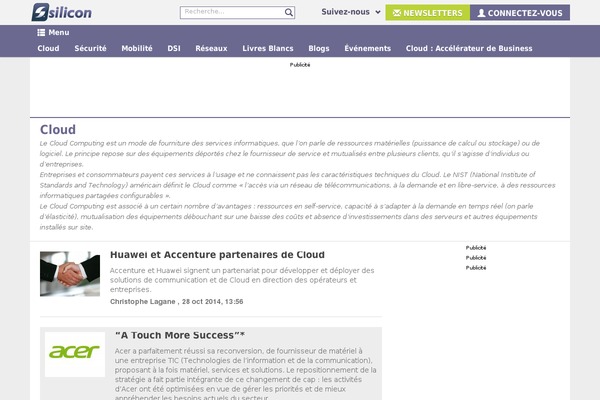Click the Acer article description text
600x400 pixels.
point(245,374)
